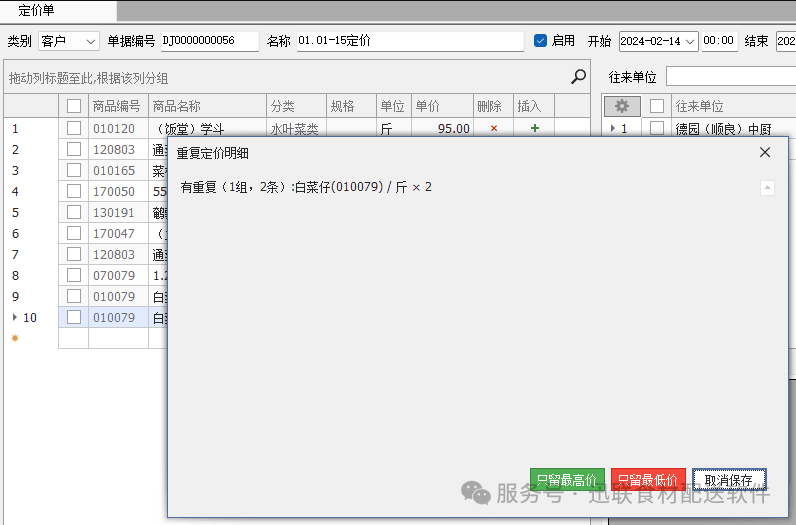Viewport: 796px width, 525px height.
Task: Check the box for 德园（顺良）中厨
Action: (x=657, y=128)
